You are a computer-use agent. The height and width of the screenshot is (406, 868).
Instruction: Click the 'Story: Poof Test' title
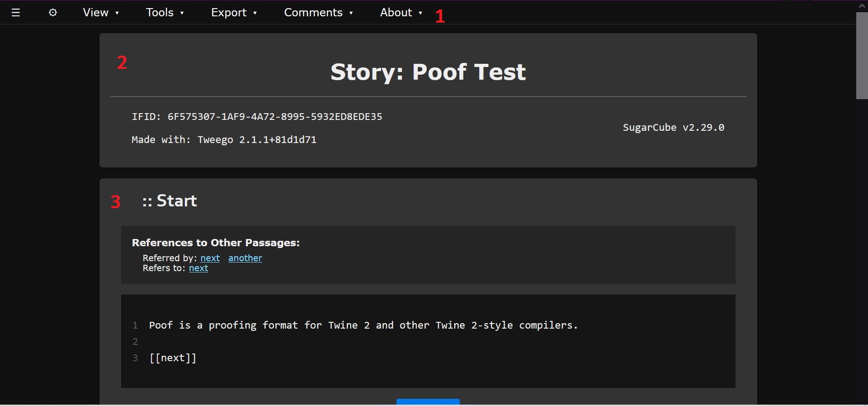click(428, 72)
